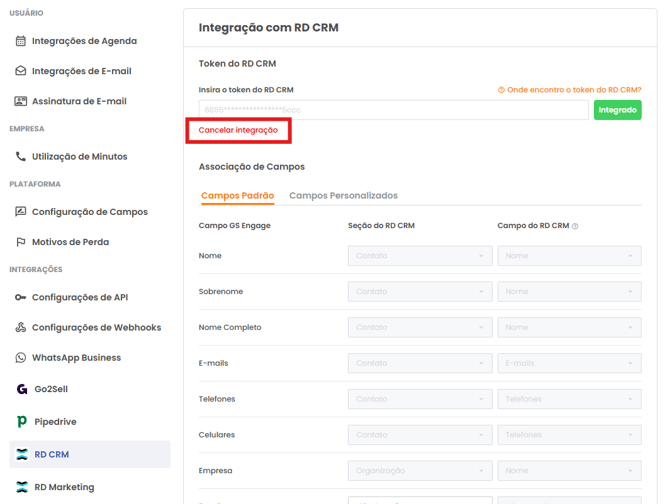
Task: Click the WhatsApp Business icon
Action: coord(21,358)
